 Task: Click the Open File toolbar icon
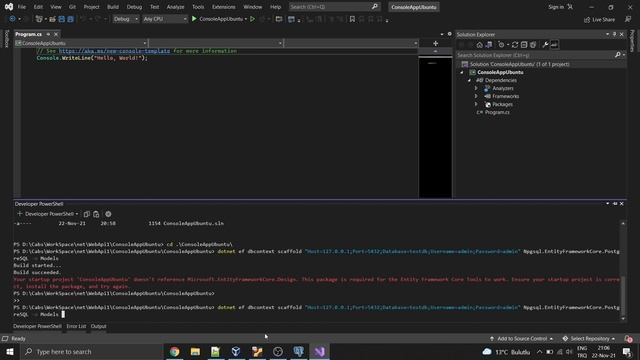(x=52, y=19)
